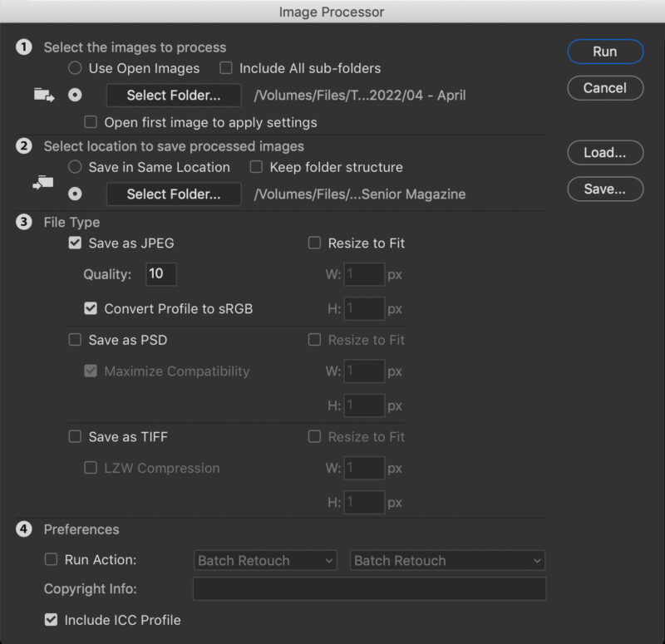Check Resize to Fit for JPEG output
This screenshot has height=644, width=665.
(315, 243)
